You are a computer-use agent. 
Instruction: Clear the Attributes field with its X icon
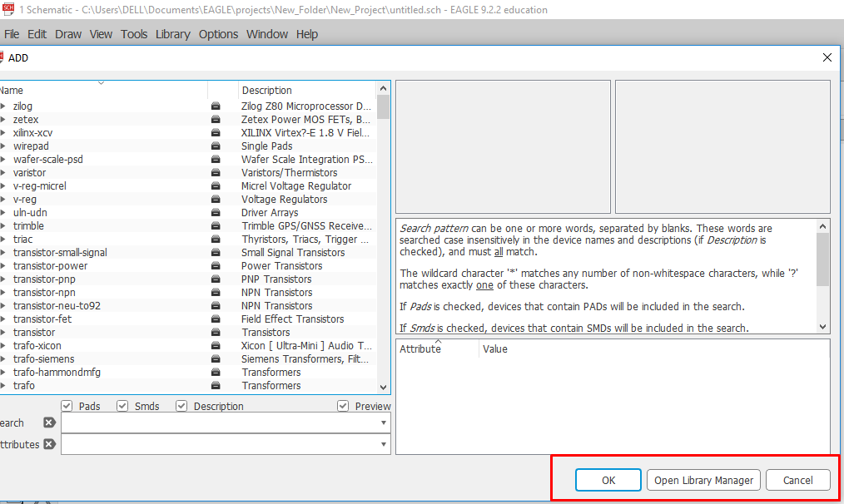(49, 444)
